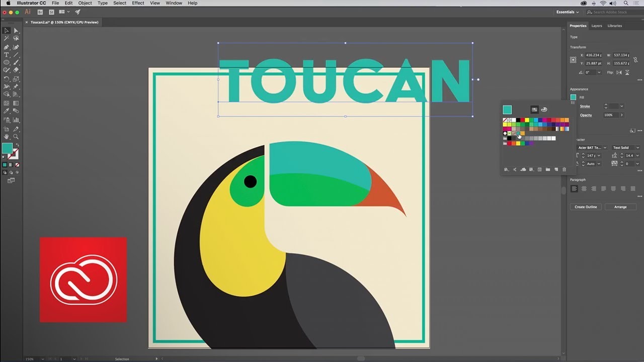Screen dimensions: 644x362
Task: Select the Ellipse tool
Action: click(x=7, y=62)
